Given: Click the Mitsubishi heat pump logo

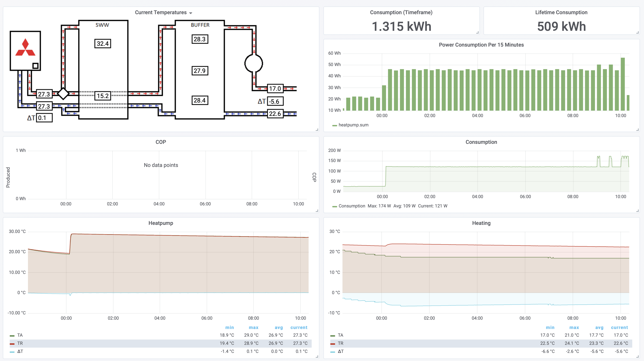Looking at the screenshot, I should click(x=25, y=47).
